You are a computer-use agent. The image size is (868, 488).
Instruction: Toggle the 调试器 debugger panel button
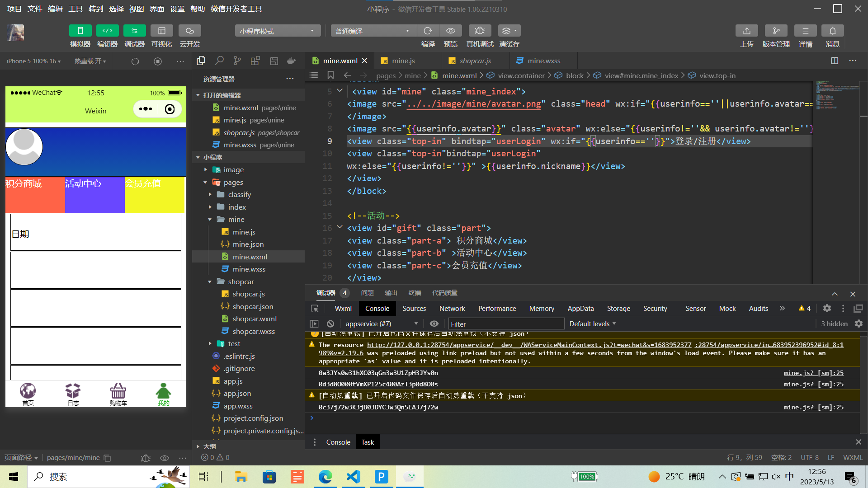point(134,31)
